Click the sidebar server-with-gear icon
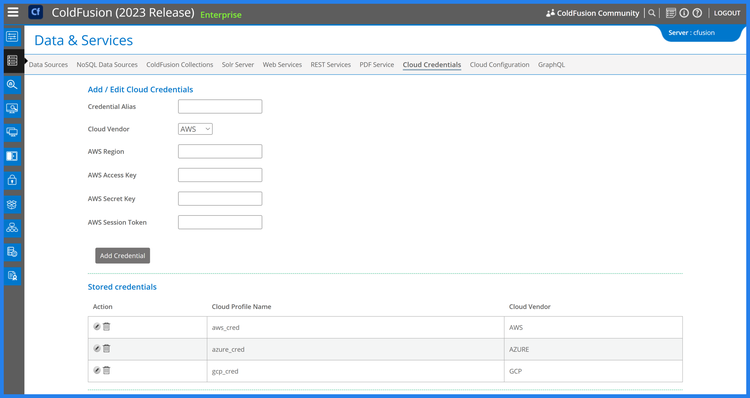Image resolution: width=750 pixels, height=398 pixels. coord(12,252)
